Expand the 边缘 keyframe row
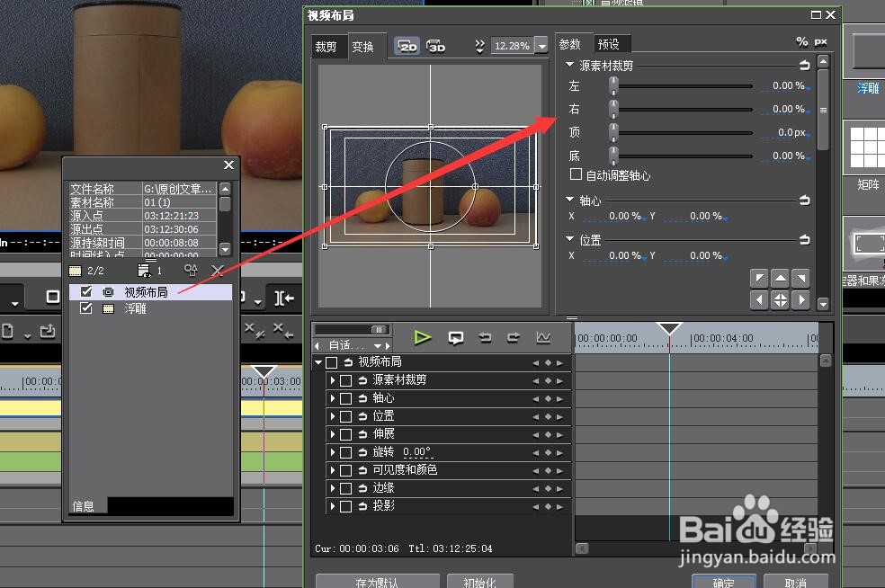This screenshot has width=885, height=588. click(333, 488)
